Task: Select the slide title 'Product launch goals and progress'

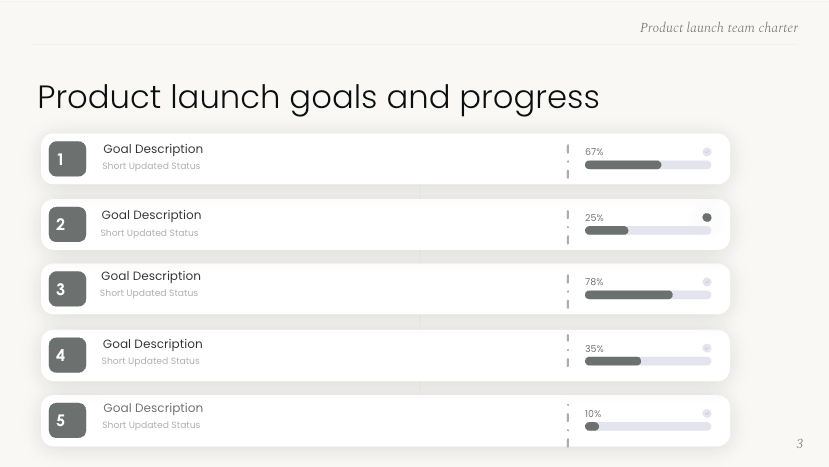Action: pos(318,97)
